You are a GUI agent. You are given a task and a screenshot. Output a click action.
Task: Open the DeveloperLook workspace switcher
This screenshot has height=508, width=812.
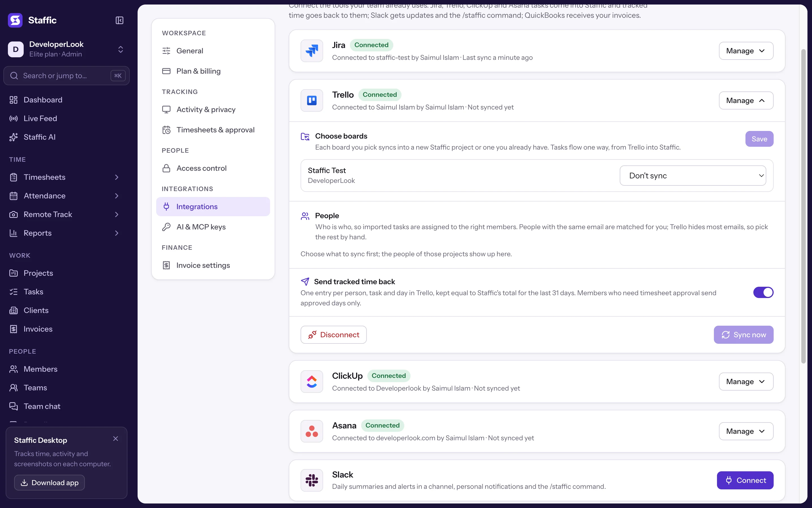pos(67,49)
